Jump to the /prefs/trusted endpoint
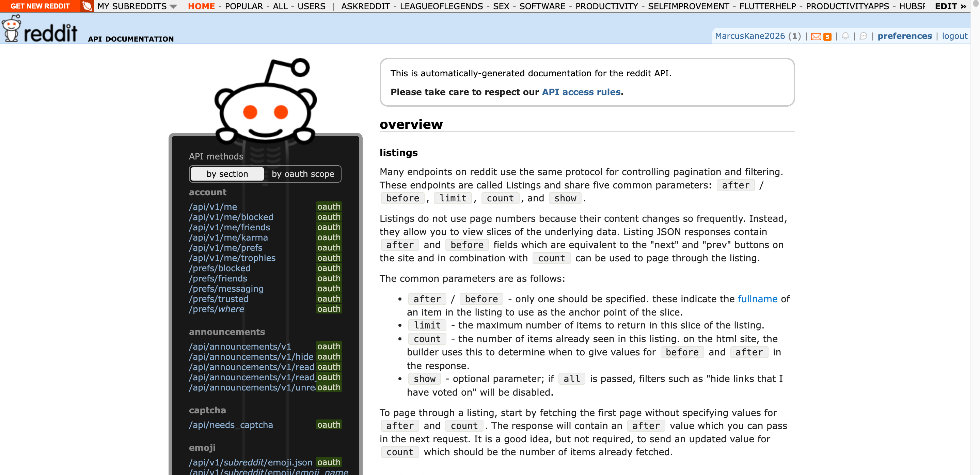 219,299
